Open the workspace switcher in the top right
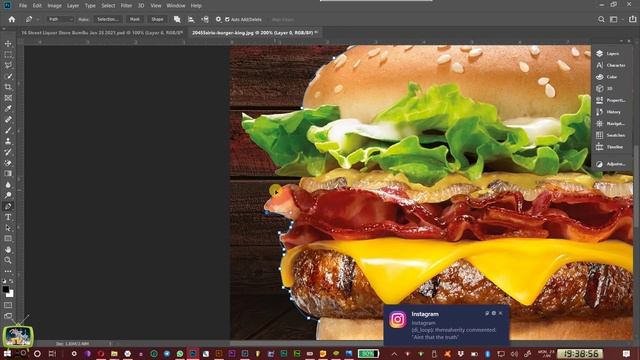The width and height of the screenshot is (640, 360). (x=613, y=19)
